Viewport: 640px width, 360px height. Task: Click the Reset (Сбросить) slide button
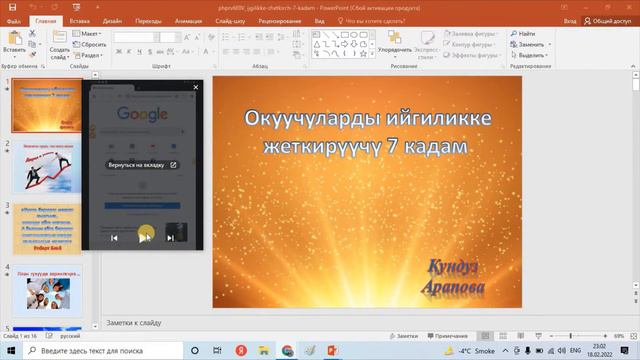pyautogui.click(x=89, y=44)
